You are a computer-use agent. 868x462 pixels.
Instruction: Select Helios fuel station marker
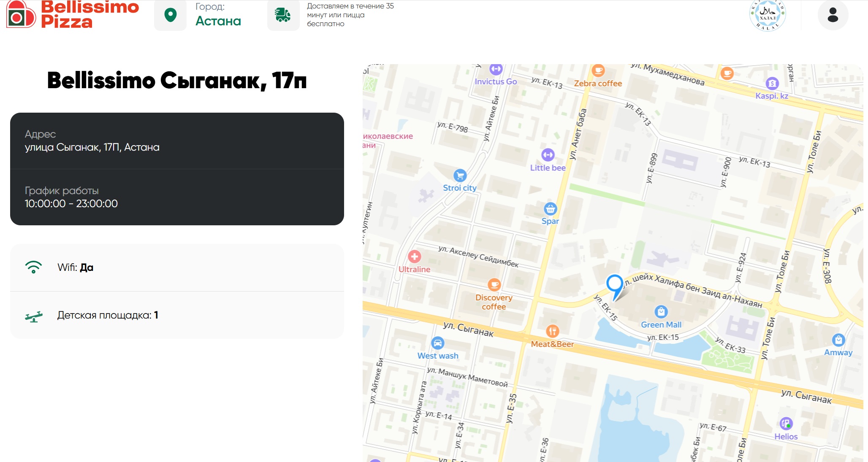[786, 423]
